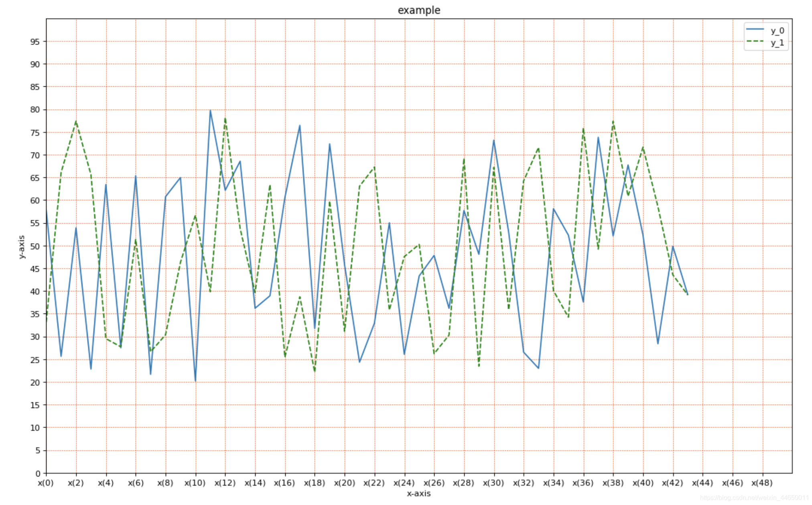The width and height of the screenshot is (812, 505).
Task: Click the 20 tick on the y-axis
Action: pos(35,382)
